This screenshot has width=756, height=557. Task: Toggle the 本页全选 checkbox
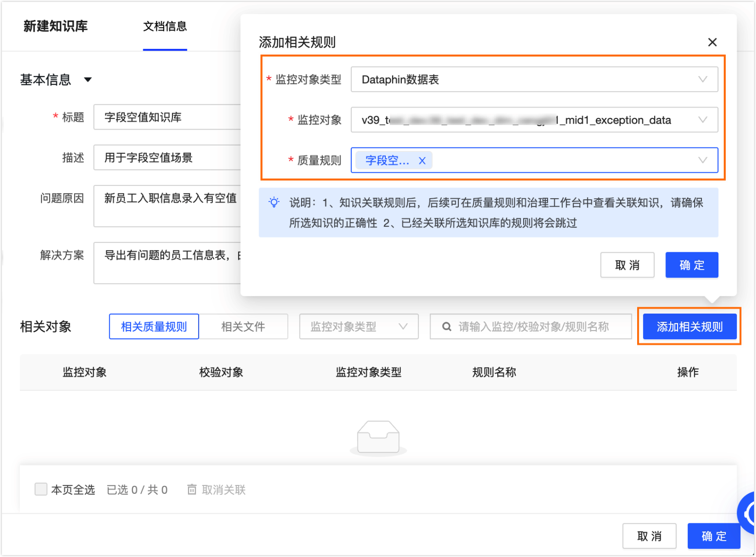click(x=41, y=489)
